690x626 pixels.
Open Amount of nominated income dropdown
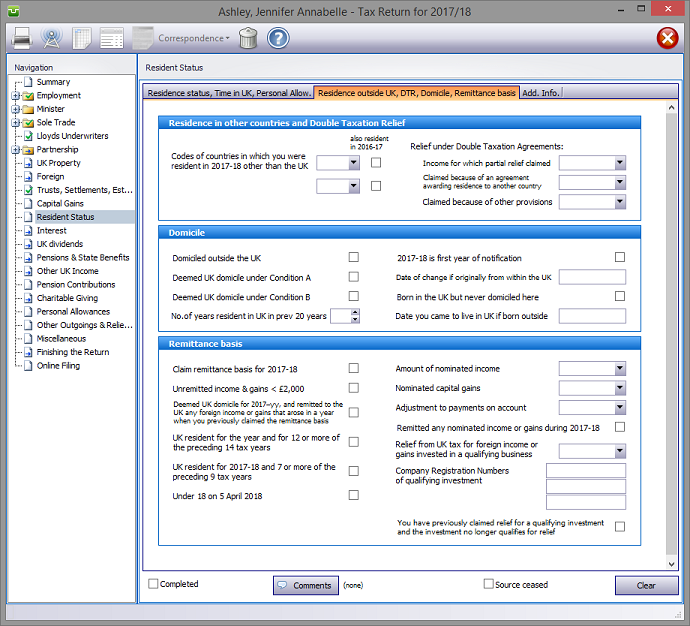coord(620,368)
